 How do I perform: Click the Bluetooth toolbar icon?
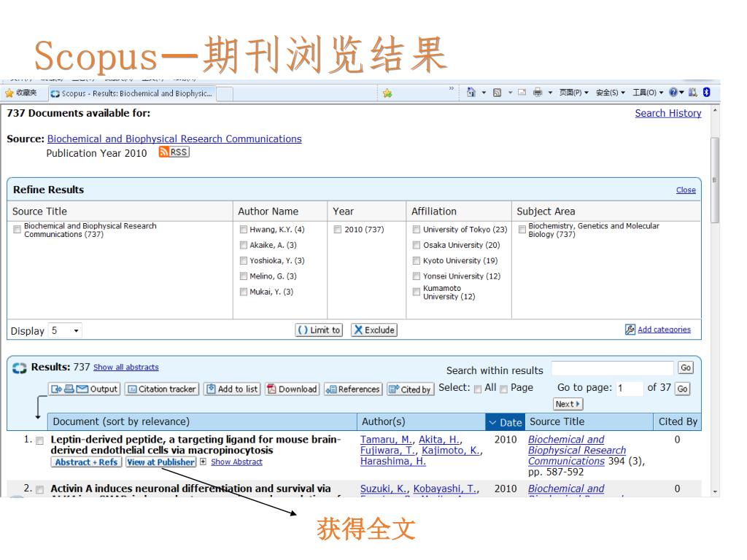[706, 93]
